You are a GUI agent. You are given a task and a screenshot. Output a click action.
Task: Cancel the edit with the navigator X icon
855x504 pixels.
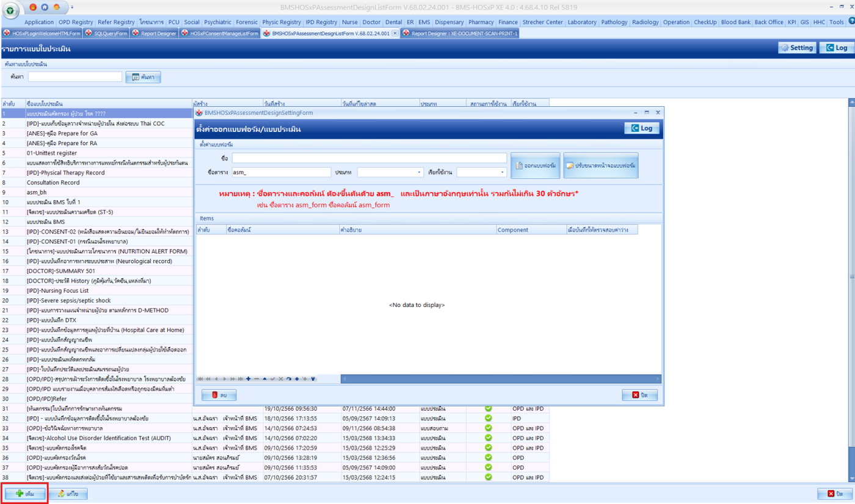pos(281,379)
